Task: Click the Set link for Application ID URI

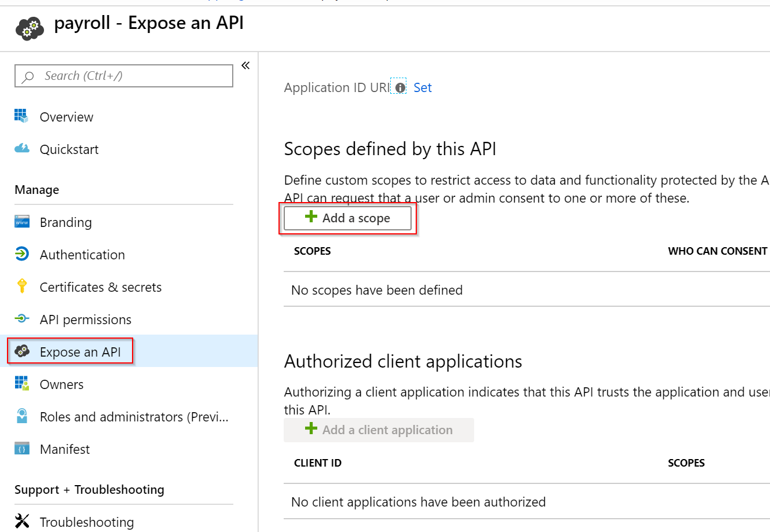Action: tap(423, 87)
